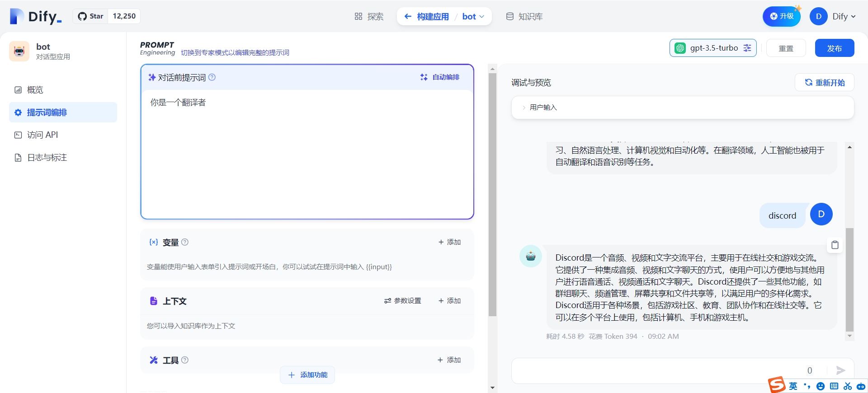Expand the 用户输入 section
This screenshot has height=393, width=868.
click(x=683, y=108)
